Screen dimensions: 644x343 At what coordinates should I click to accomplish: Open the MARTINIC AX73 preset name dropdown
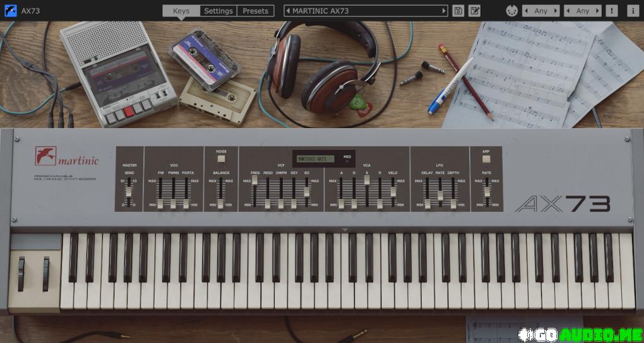366,11
